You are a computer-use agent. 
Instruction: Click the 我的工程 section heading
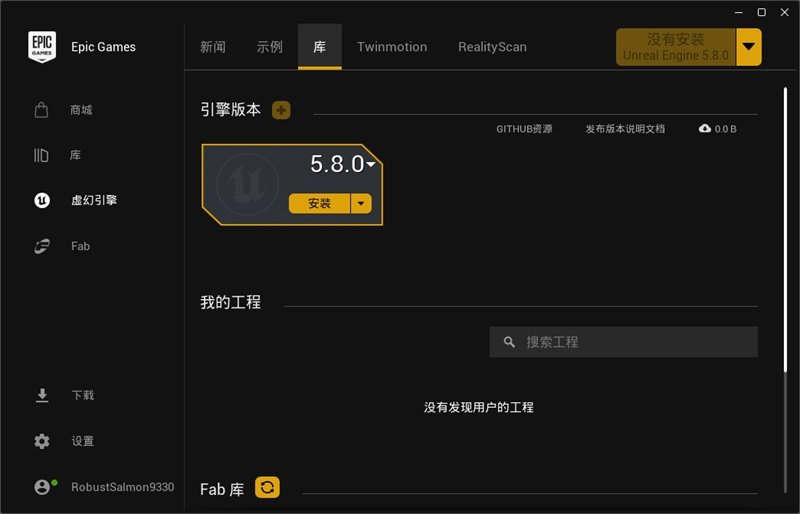coord(231,302)
